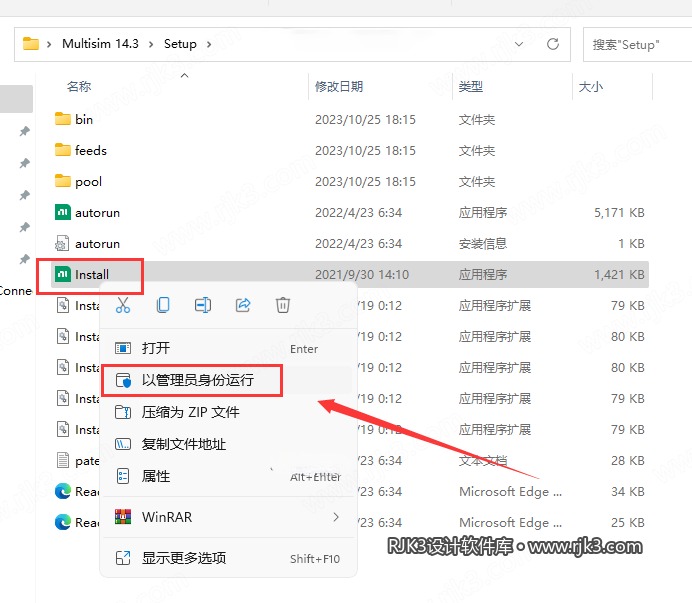692x603 pixels.
Task: Click the properties icon beside 属性
Action: click(x=123, y=476)
